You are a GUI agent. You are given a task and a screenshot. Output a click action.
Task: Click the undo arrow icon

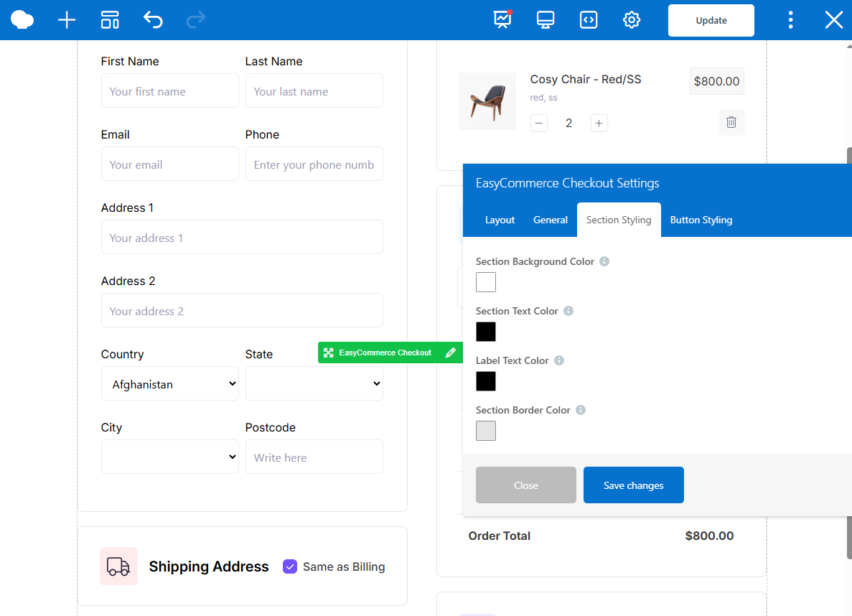pos(153,20)
